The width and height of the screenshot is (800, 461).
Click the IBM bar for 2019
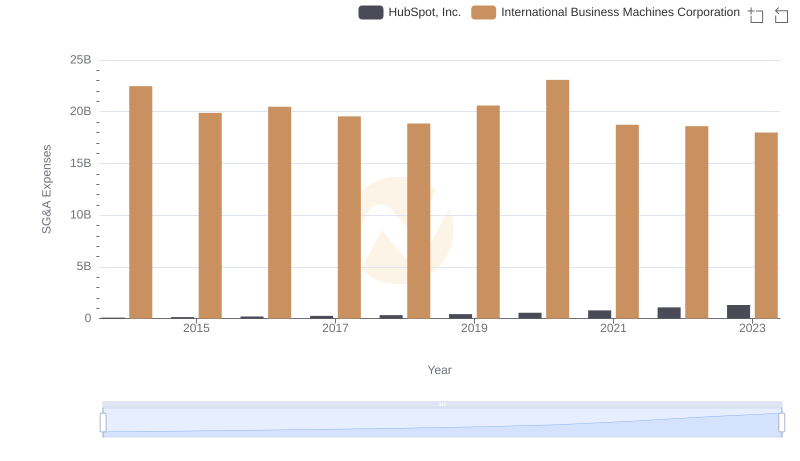[488, 212]
